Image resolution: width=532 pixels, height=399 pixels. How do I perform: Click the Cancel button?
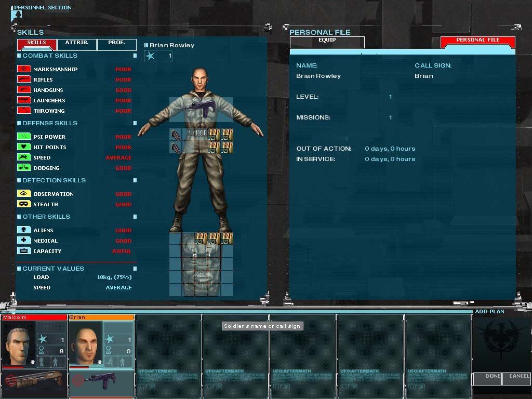tap(517, 379)
